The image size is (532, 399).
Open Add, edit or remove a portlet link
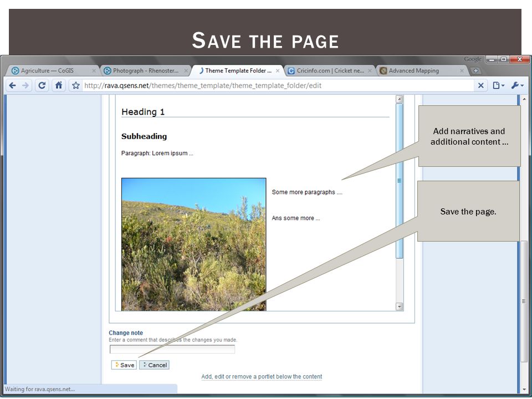pyautogui.click(x=262, y=377)
